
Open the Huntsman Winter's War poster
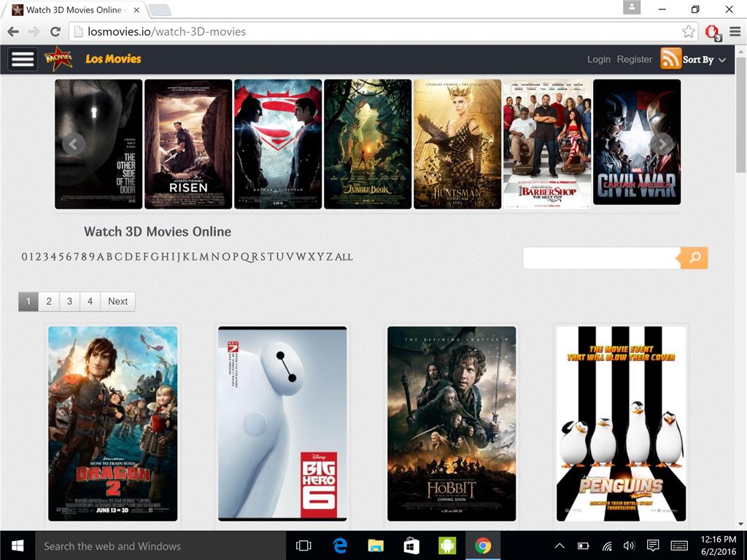[x=457, y=144]
